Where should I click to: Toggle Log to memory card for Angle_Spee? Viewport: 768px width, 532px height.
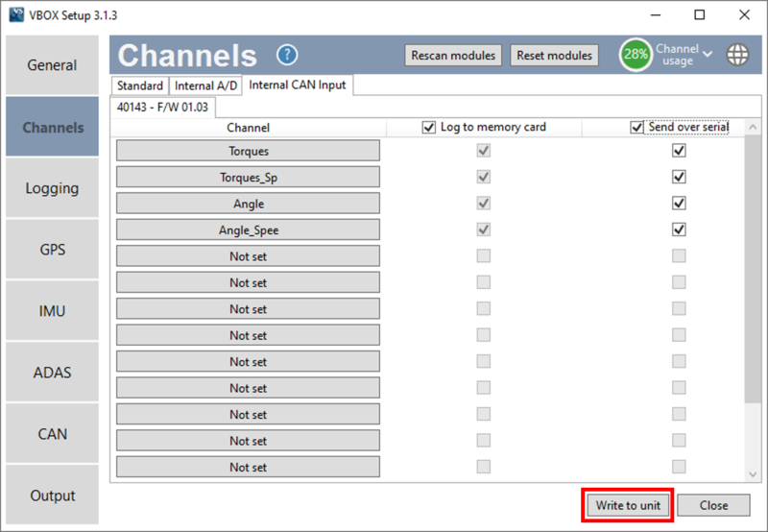click(484, 230)
